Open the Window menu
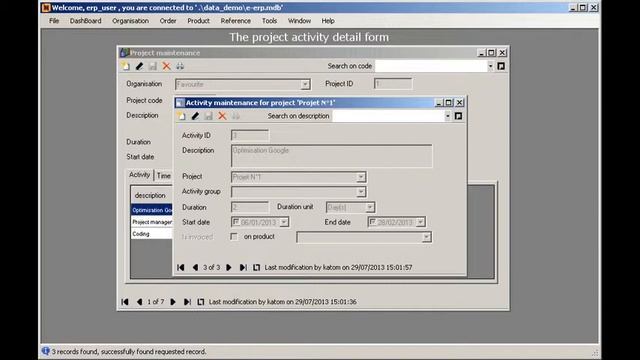The height and width of the screenshot is (360, 640). pyautogui.click(x=299, y=21)
